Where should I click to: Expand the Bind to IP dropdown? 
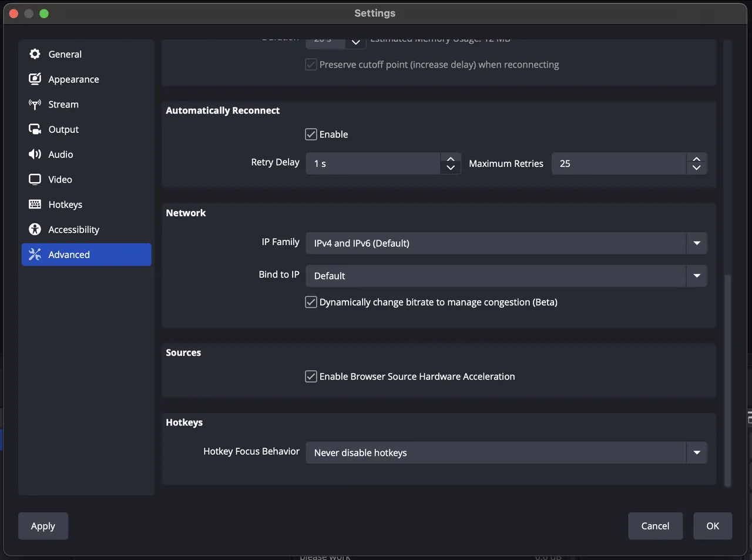coord(506,276)
